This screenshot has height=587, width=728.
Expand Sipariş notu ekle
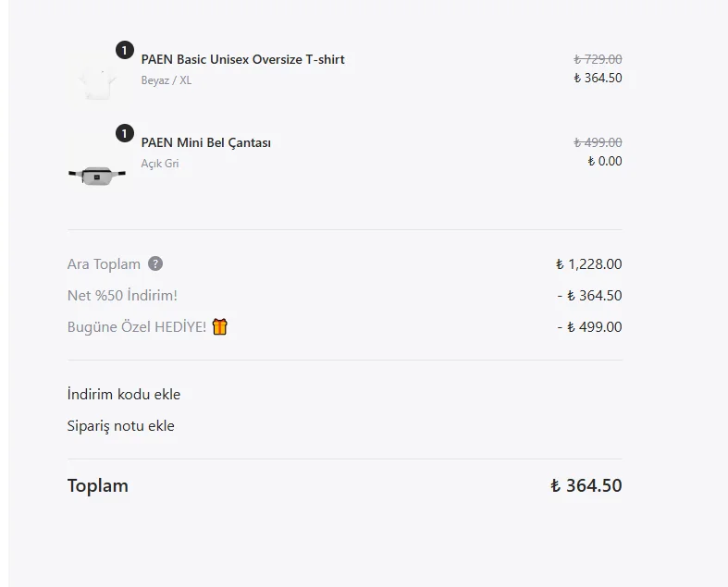pos(120,426)
